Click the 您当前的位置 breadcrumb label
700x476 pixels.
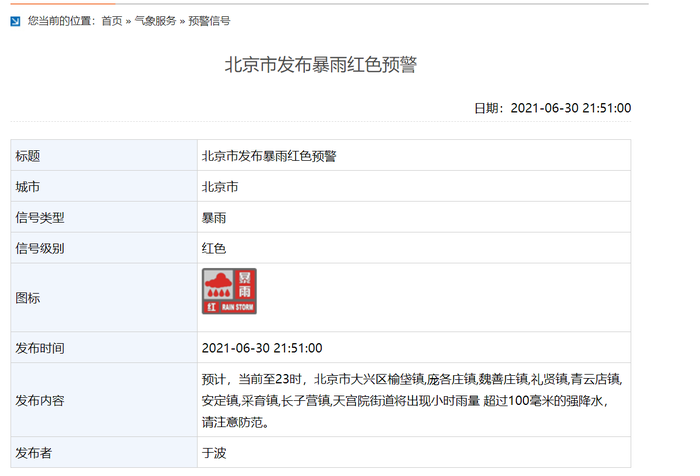(x=62, y=21)
